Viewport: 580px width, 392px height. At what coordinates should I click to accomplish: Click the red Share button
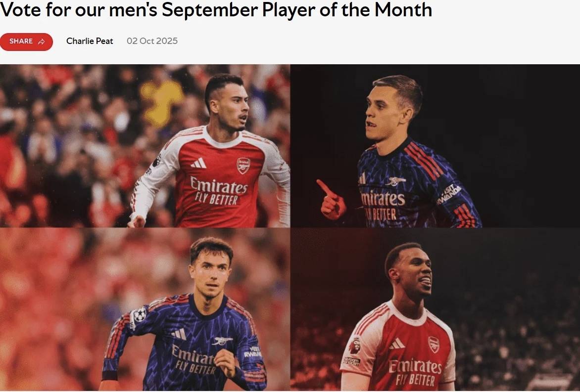[26, 42]
